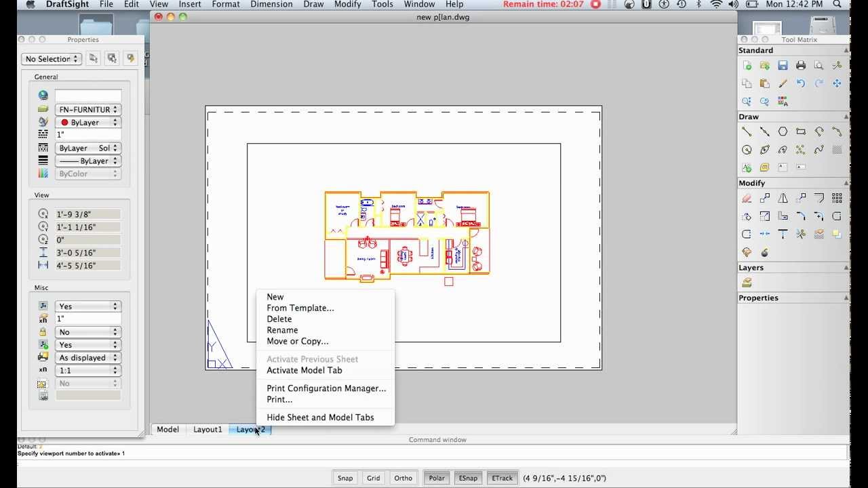Open the No Selection dropdown
868x488 pixels.
pos(52,59)
